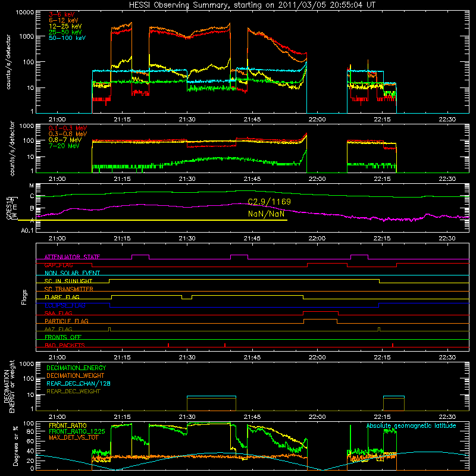The width and height of the screenshot is (476, 476).
Task: Click the "10000" tick label on top panel
Action: pyautogui.click(x=25, y=12)
